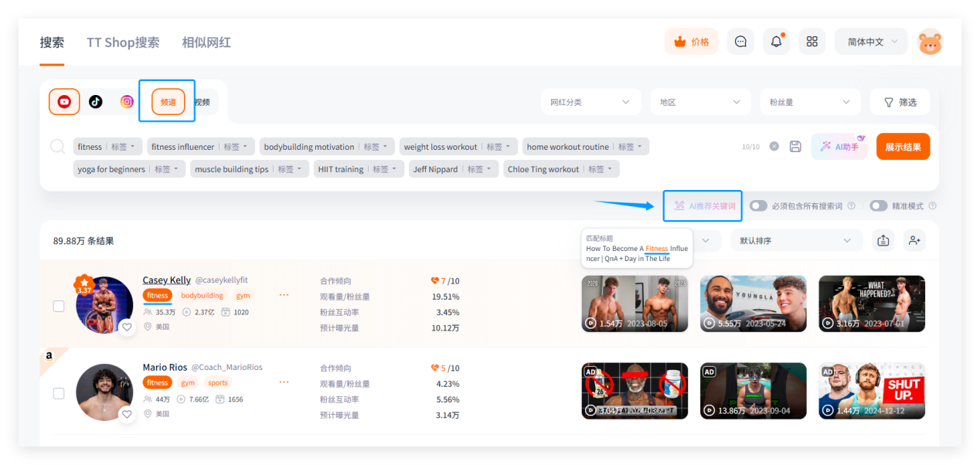This screenshot has width=980, height=465.
Task: Choose the Instagram platform icon
Action: tap(127, 102)
